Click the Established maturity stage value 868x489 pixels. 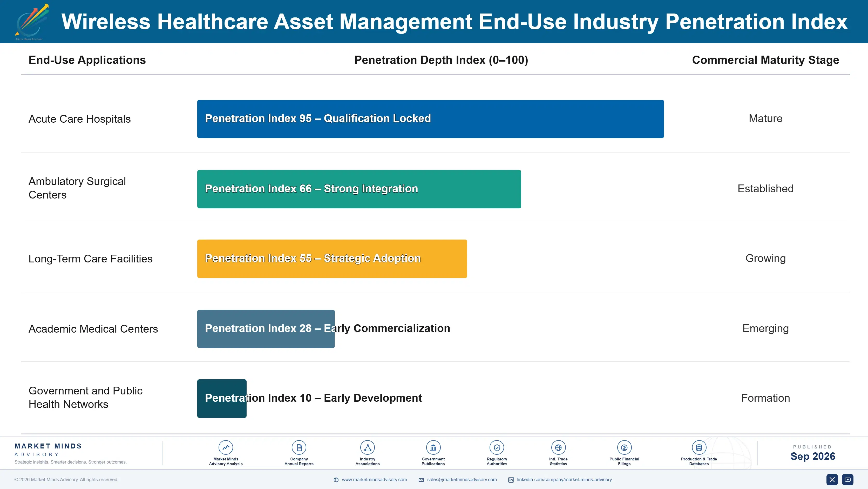pos(765,189)
